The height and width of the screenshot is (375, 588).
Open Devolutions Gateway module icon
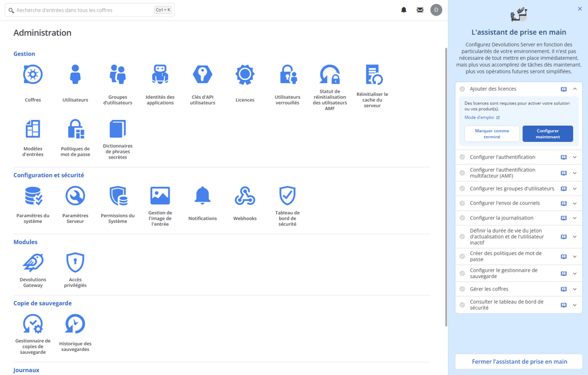point(33,262)
